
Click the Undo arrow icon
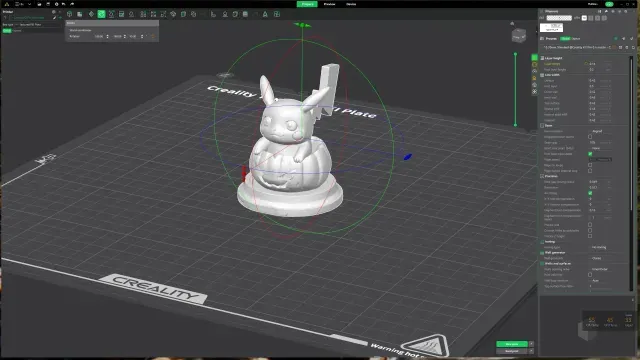pos(63,4)
